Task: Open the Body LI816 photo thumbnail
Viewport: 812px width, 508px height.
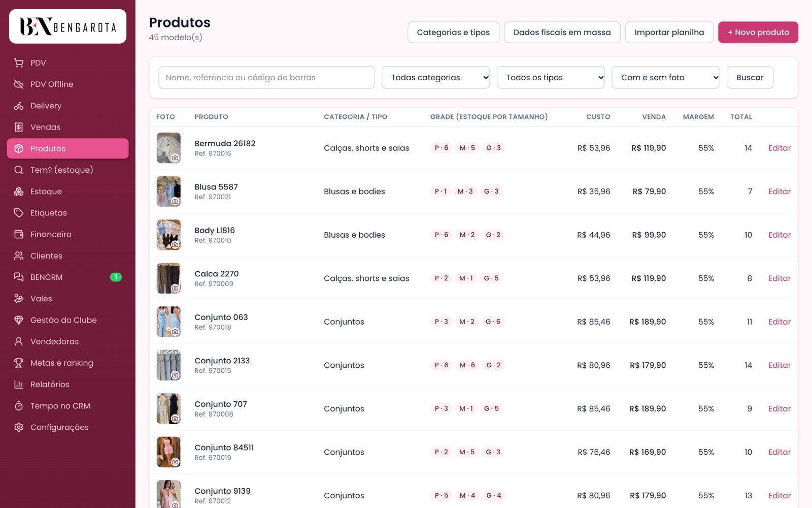Action: coord(168,235)
